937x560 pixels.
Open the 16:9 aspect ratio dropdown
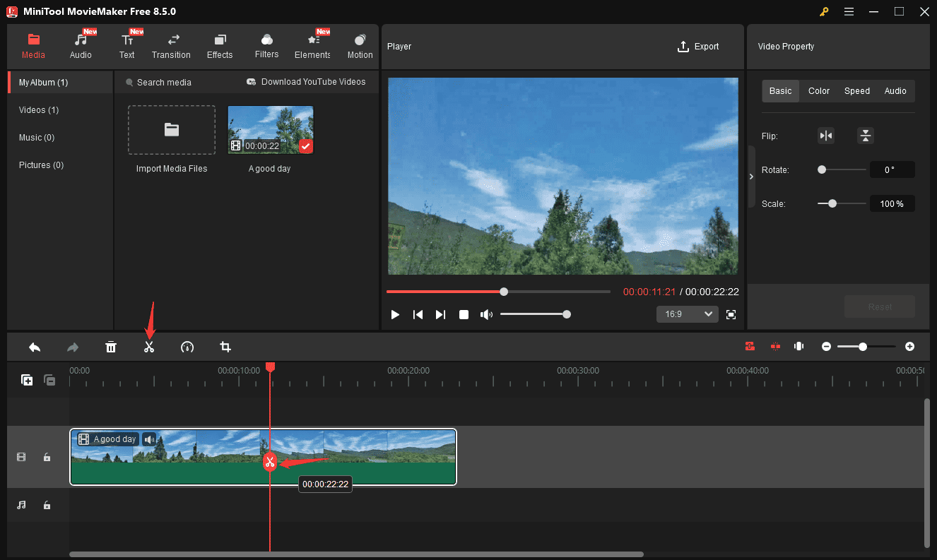tap(687, 314)
